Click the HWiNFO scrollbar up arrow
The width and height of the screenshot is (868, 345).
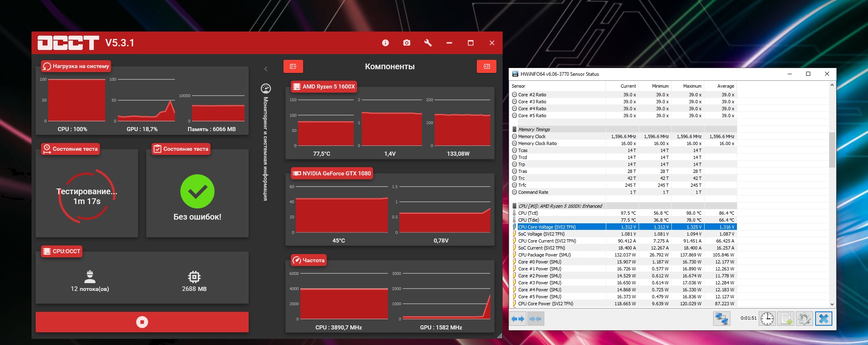coord(832,85)
